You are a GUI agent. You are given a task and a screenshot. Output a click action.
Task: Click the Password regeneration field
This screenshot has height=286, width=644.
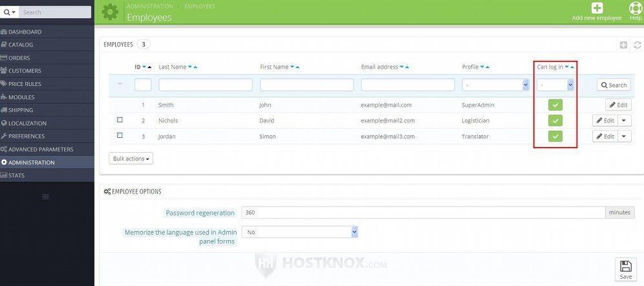(423, 212)
